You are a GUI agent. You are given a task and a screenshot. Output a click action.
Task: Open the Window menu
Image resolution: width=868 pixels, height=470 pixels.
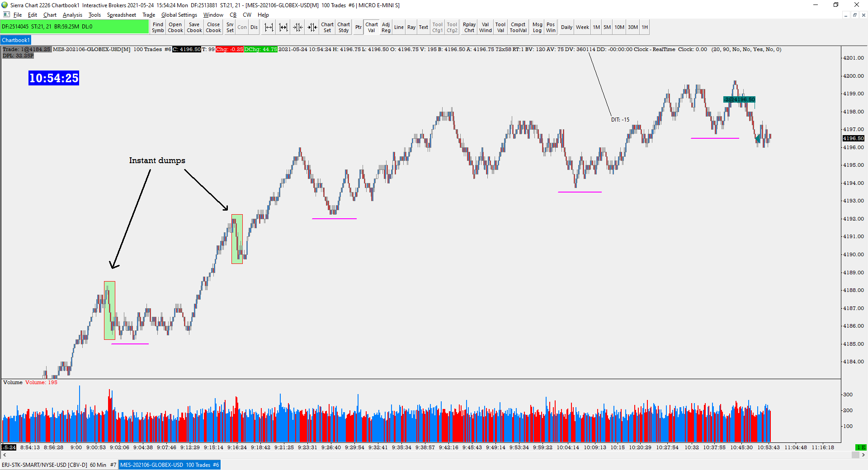pyautogui.click(x=213, y=15)
